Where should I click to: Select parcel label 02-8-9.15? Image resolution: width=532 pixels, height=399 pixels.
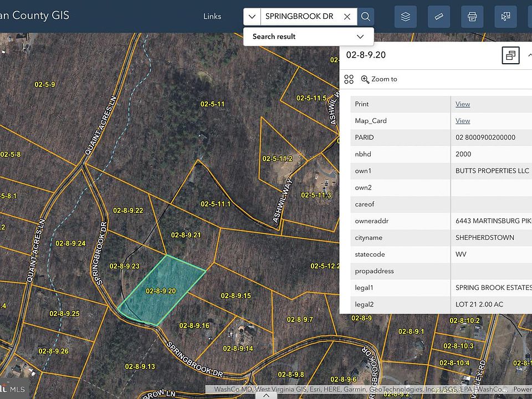[236, 295]
